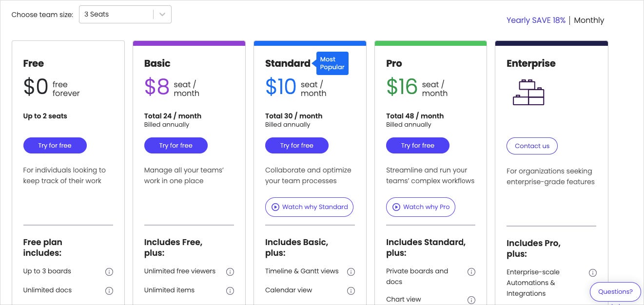Switch billing to Yearly SAVE 18%
Screen dimensions: 644x305
point(536,20)
